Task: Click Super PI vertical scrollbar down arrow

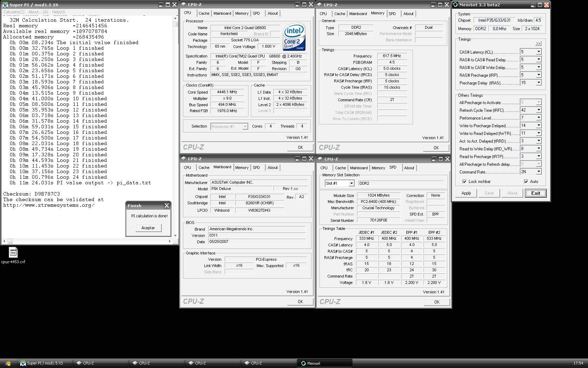Action: pos(175,236)
